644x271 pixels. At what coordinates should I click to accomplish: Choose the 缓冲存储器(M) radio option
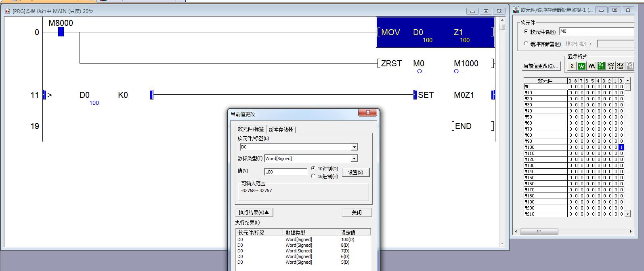(x=526, y=44)
